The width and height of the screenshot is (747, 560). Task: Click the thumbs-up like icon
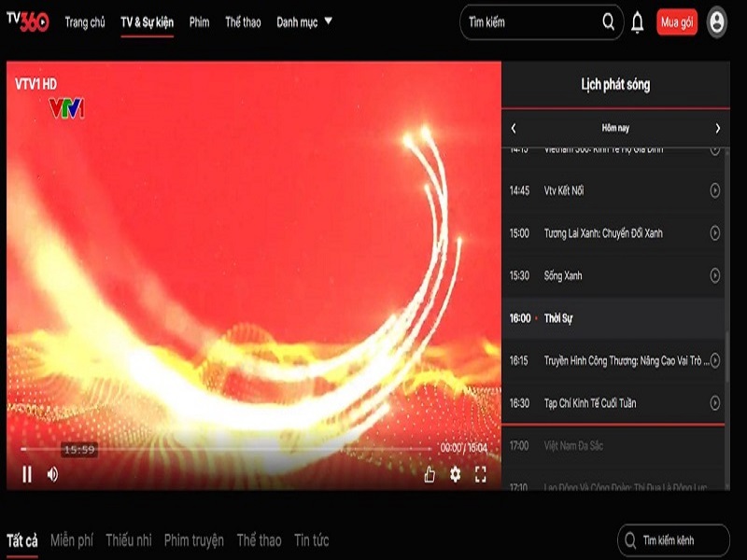click(430, 474)
